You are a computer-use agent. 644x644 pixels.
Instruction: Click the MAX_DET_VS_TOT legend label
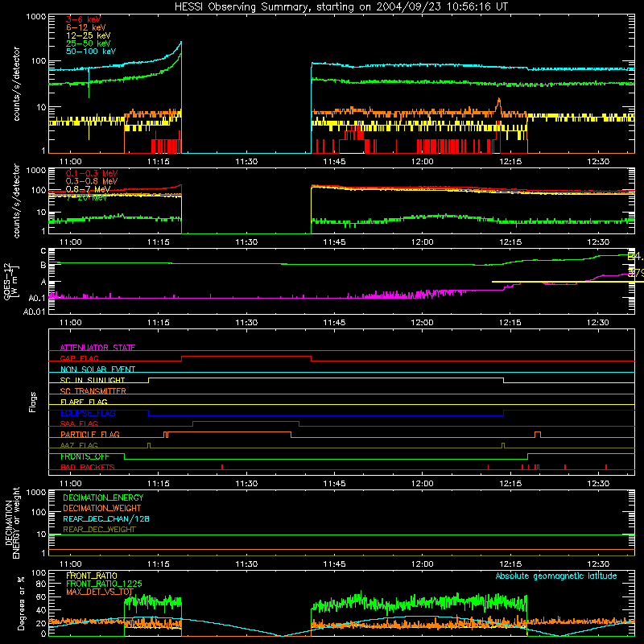point(100,592)
